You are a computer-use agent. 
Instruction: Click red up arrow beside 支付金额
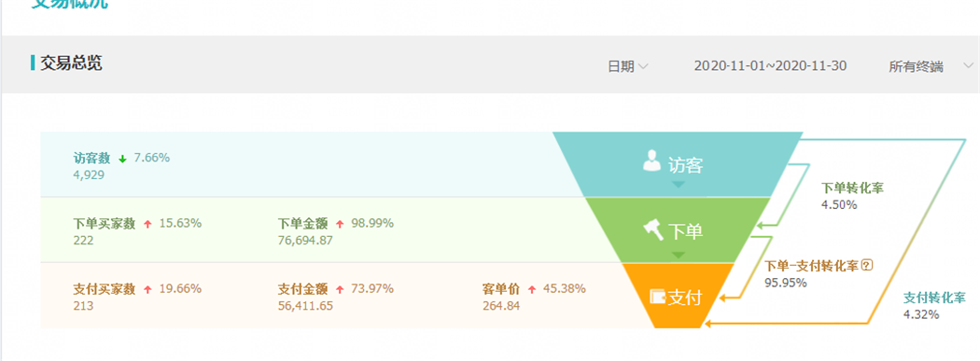coord(340,290)
